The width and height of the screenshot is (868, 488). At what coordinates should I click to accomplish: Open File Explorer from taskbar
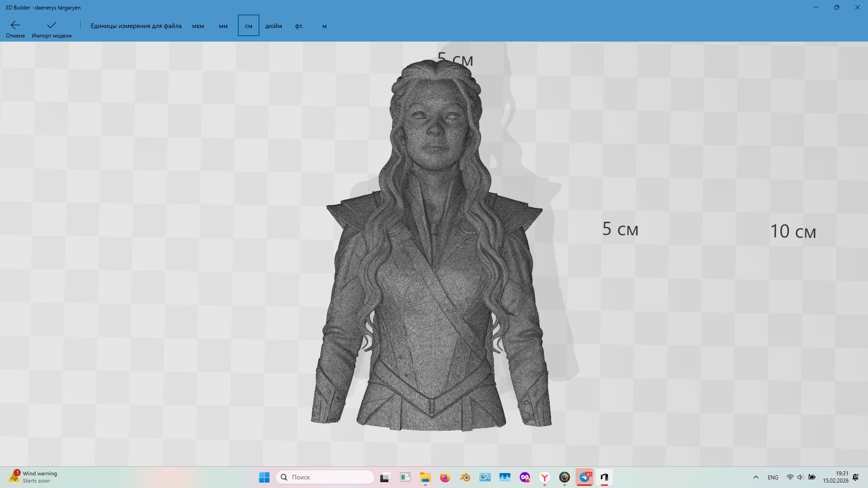425,477
